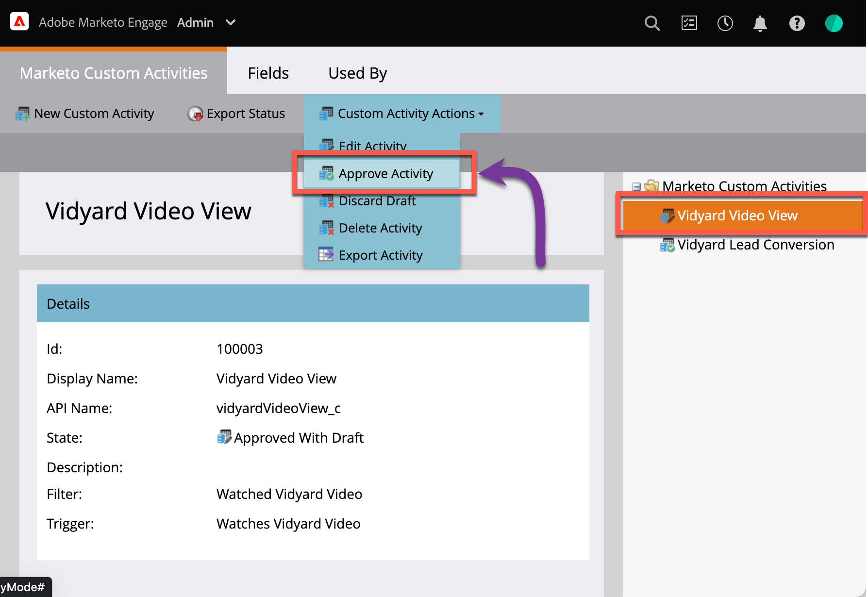Click the Id value 100003
868x597 pixels.
240,349
